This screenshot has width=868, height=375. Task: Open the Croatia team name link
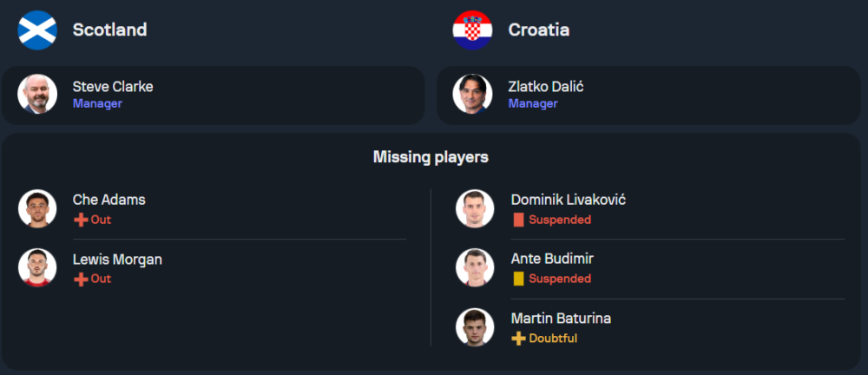[538, 30]
